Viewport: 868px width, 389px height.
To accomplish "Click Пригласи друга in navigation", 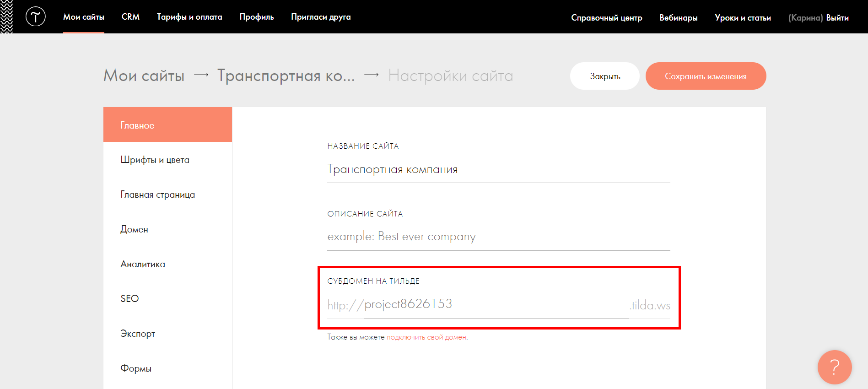I will coord(321,17).
